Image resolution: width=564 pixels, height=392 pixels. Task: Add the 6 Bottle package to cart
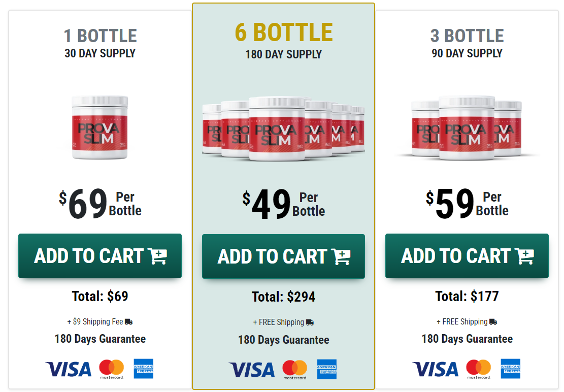[283, 256]
